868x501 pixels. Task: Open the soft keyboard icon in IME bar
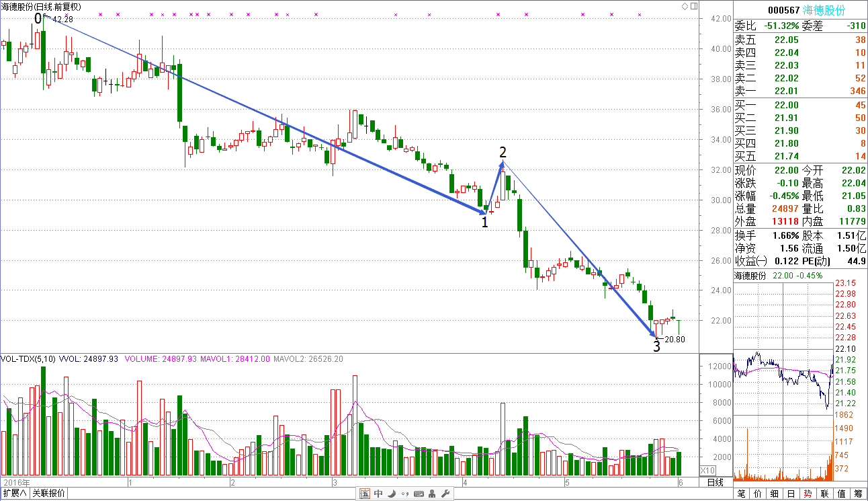click(419, 494)
